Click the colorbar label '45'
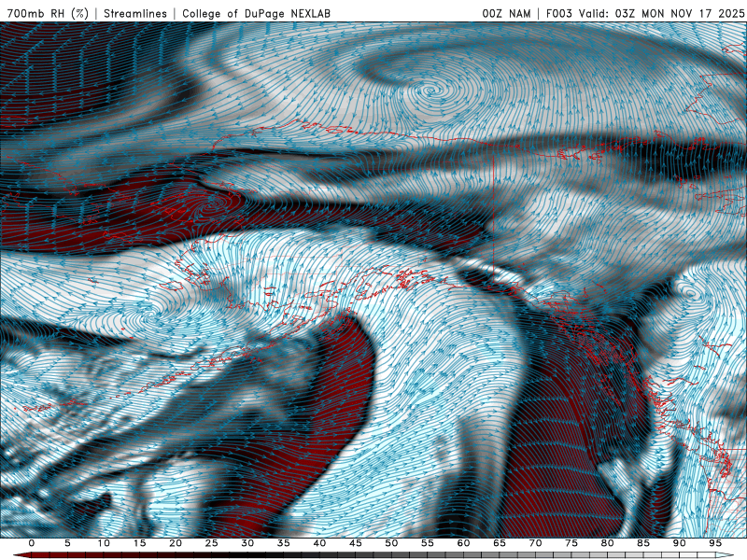Screen dimensions: 747x560 click(356, 543)
